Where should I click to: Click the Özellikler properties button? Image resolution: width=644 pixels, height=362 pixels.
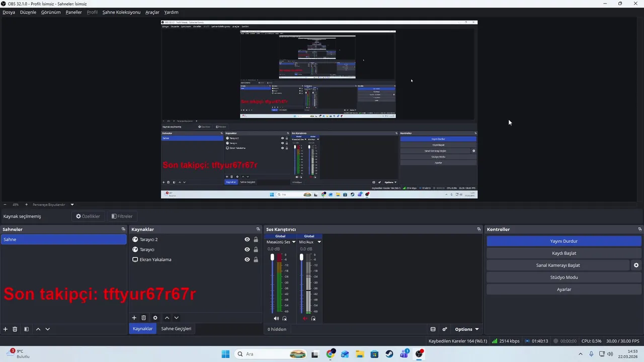pos(88,216)
